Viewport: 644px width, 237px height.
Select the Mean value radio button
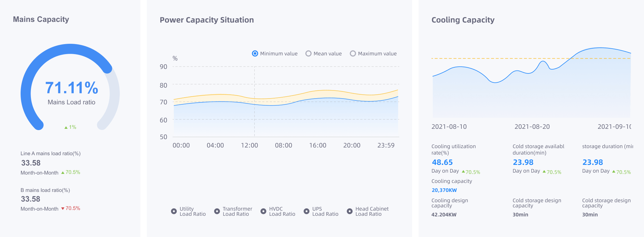click(308, 53)
